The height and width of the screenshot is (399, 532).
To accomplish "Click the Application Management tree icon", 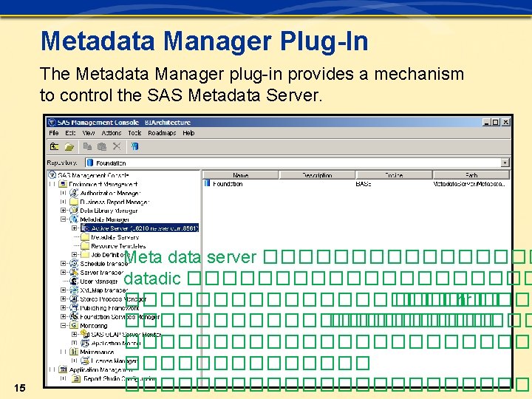I will (63, 369).
